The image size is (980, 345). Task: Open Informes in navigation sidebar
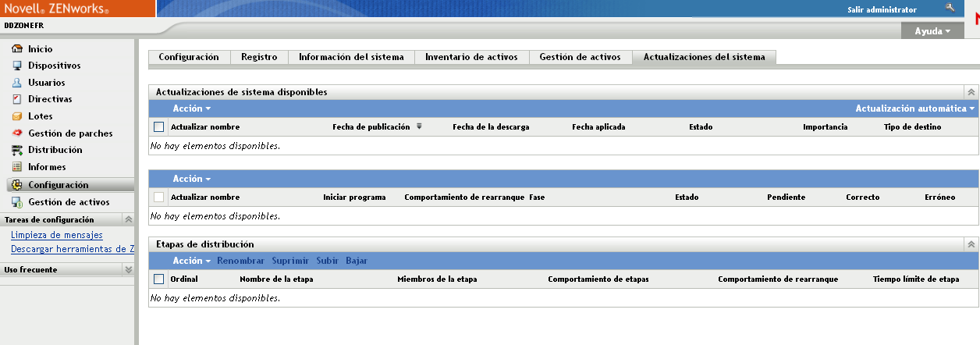[47, 167]
